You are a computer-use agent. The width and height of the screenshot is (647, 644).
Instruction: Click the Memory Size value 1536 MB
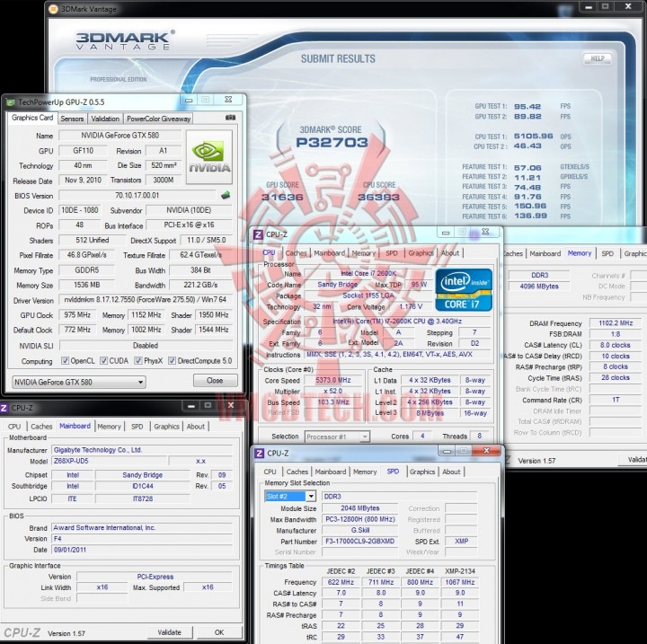86,285
